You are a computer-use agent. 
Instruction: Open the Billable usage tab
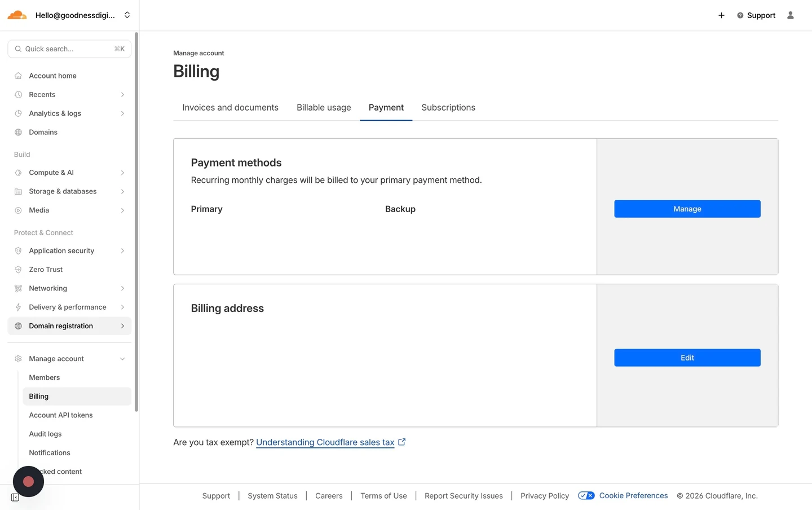tap(324, 107)
